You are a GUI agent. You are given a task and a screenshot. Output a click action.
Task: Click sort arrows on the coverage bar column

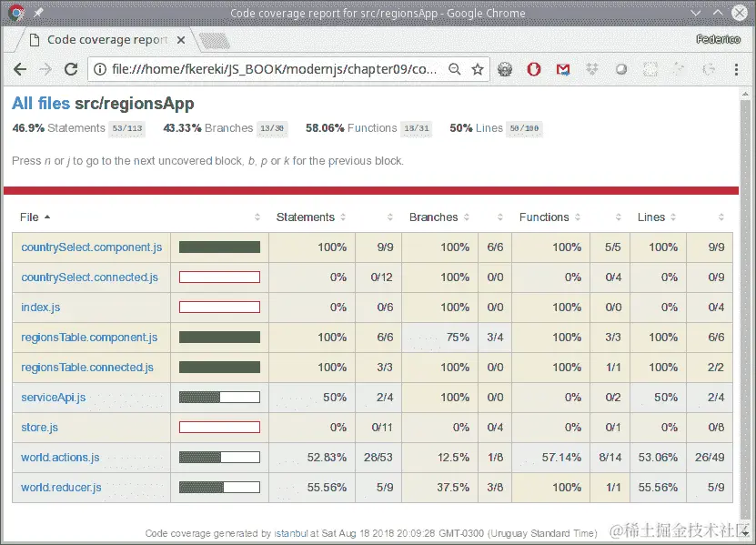pos(257,217)
